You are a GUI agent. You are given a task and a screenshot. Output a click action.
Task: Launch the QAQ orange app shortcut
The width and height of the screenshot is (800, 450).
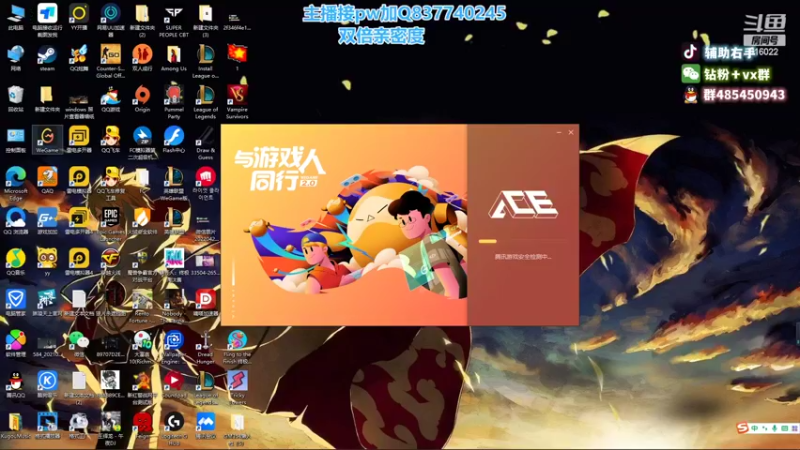47,180
